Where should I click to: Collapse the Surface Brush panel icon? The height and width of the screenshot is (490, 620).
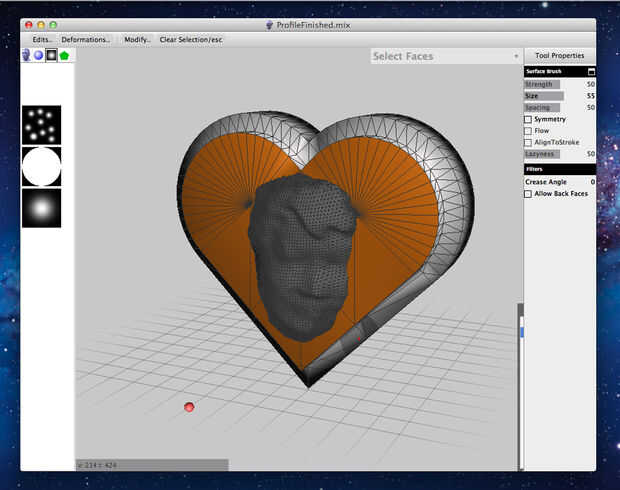click(591, 72)
